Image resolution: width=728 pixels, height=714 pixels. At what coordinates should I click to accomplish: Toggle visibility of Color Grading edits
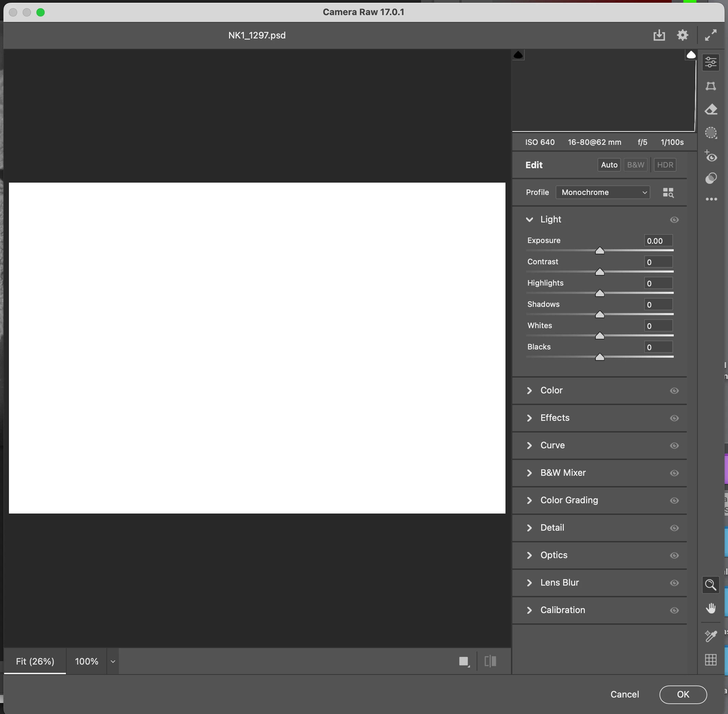(x=674, y=500)
